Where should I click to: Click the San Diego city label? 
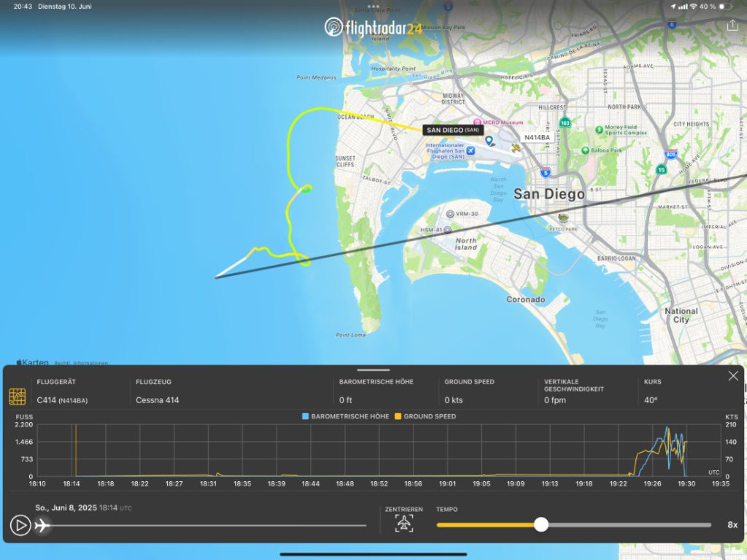click(x=549, y=194)
